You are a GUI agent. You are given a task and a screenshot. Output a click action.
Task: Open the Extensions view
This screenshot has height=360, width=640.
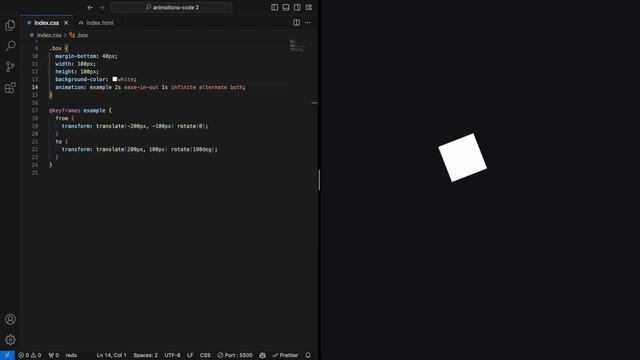point(10,87)
